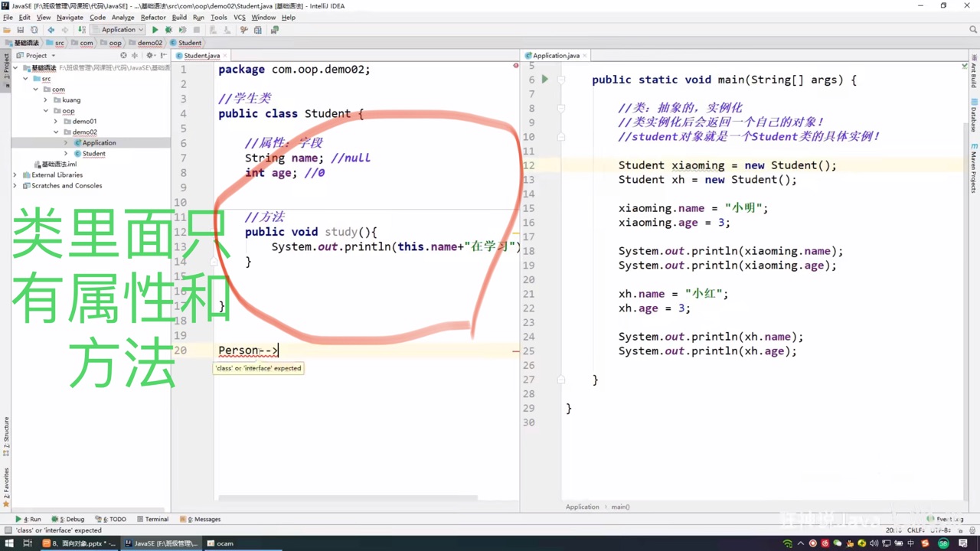The image size is (980, 551).
Task: Collapse the src folder in project tree
Action: (25, 79)
